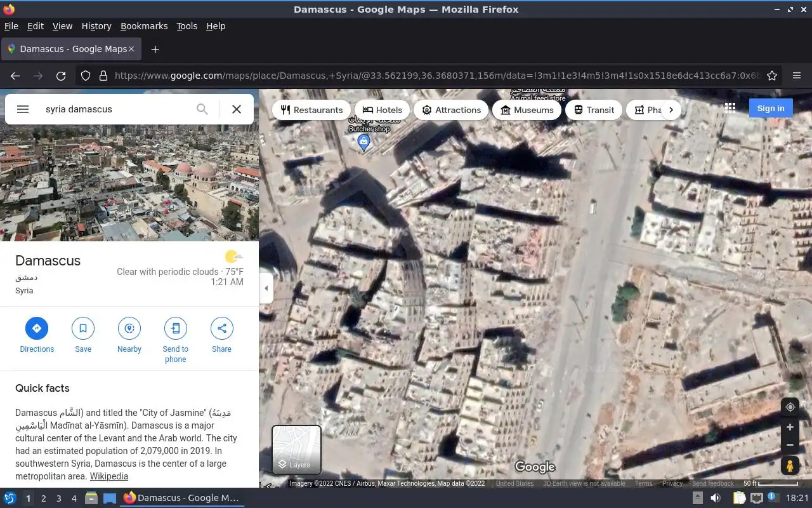Save Damascus with the bookmark icon

(x=83, y=328)
